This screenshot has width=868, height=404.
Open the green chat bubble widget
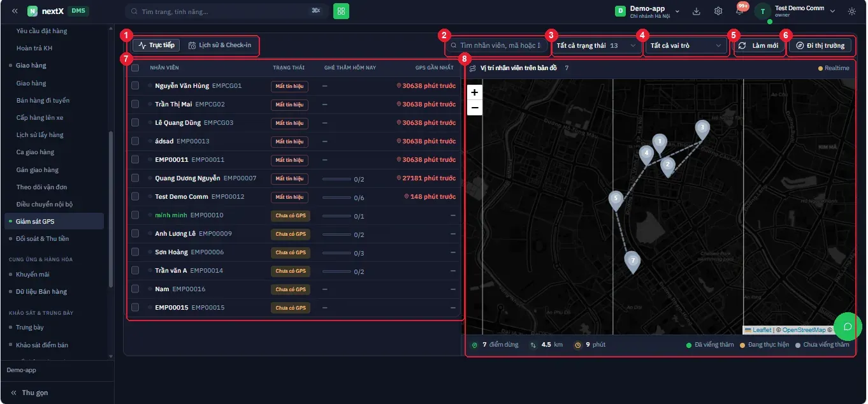pos(848,327)
